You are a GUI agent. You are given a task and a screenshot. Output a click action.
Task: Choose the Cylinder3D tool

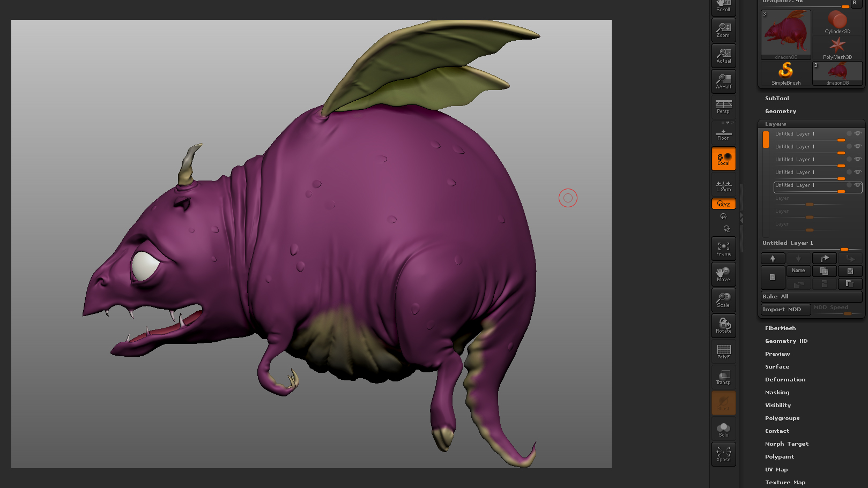837,22
